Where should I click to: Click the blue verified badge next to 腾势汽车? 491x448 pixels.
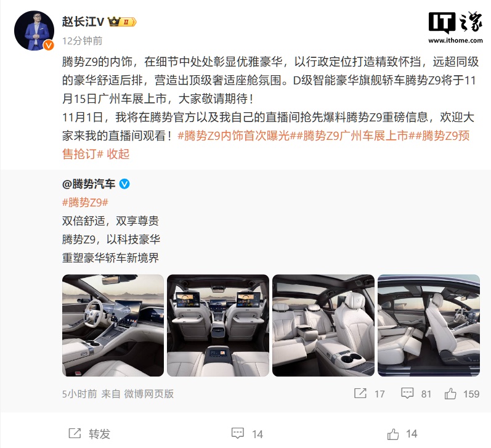click(x=124, y=184)
